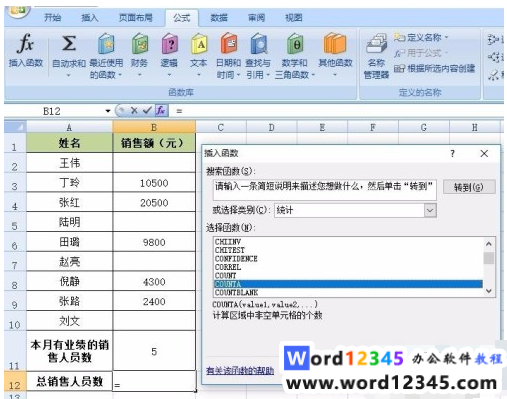The width and height of the screenshot is (507, 399).
Task: Select column B header
Action: tap(154, 127)
